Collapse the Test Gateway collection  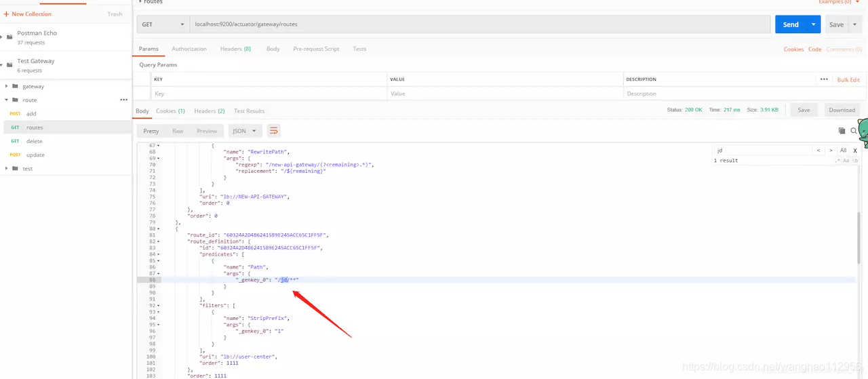click(x=2, y=65)
